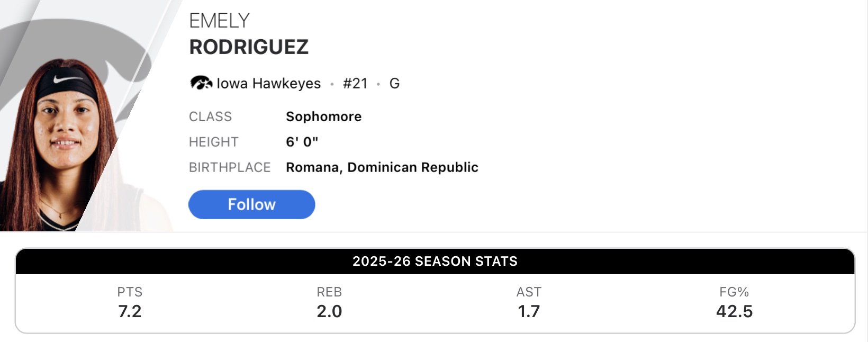Click the Sophomore class value
This screenshot has height=342, width=868.
point(323,116)
